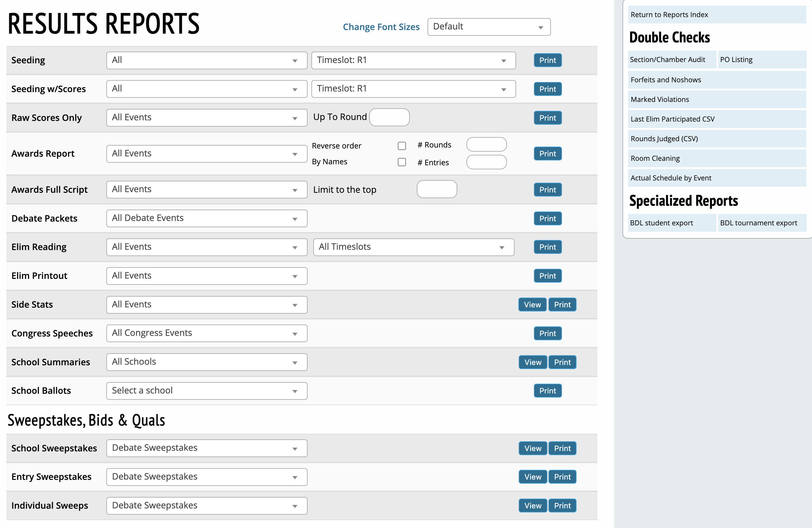Enable the By Names checkbox

(402, 162)
